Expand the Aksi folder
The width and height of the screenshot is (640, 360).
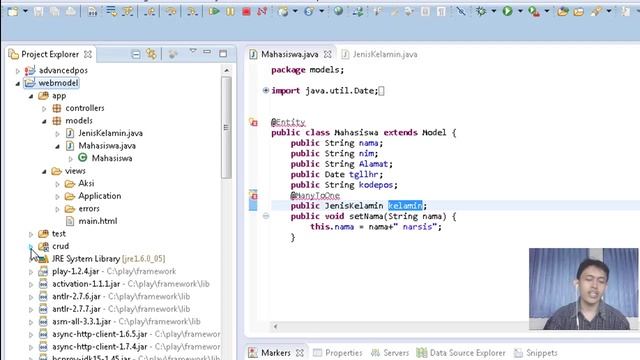click(x=57, y=184)
